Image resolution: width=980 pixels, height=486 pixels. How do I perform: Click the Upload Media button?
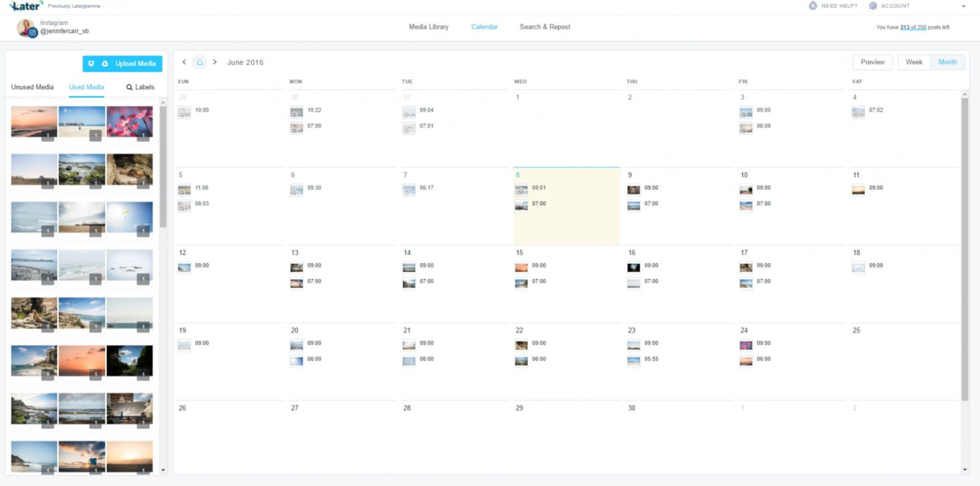[135, 64]
